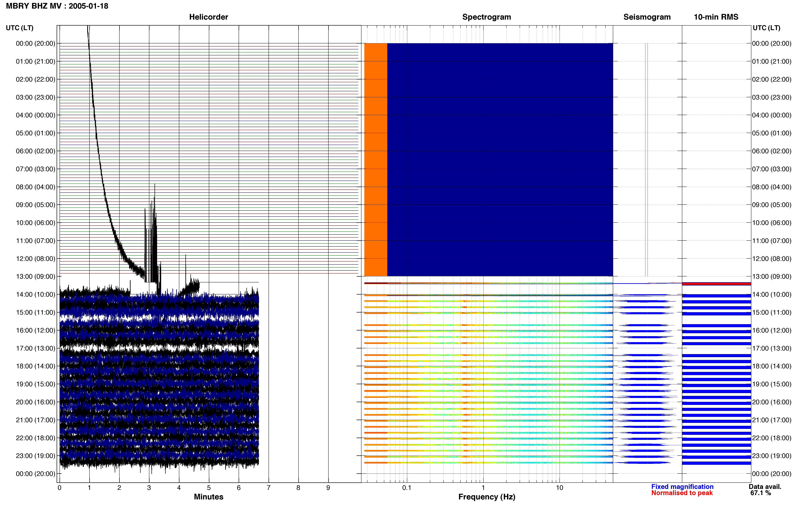
Task: Click left time label '17:00 (13:00)'
Action: (36, 348)
